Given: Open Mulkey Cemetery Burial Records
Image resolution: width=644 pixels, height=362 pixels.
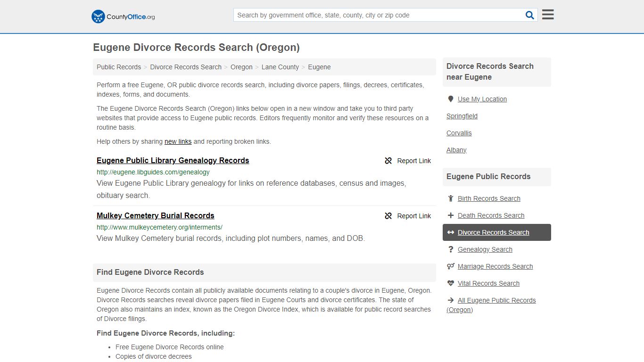Looking at the screenshot, I should [x=156, y=215].
